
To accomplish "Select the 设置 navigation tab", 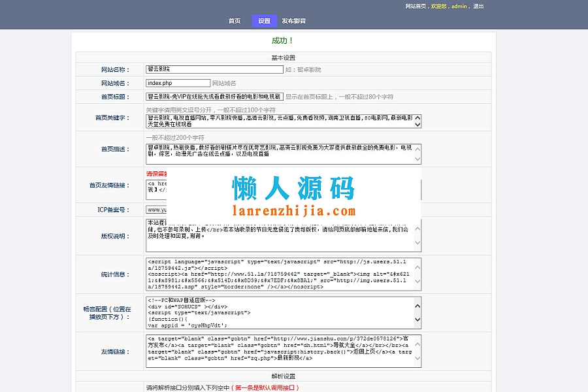I will 264,21.
